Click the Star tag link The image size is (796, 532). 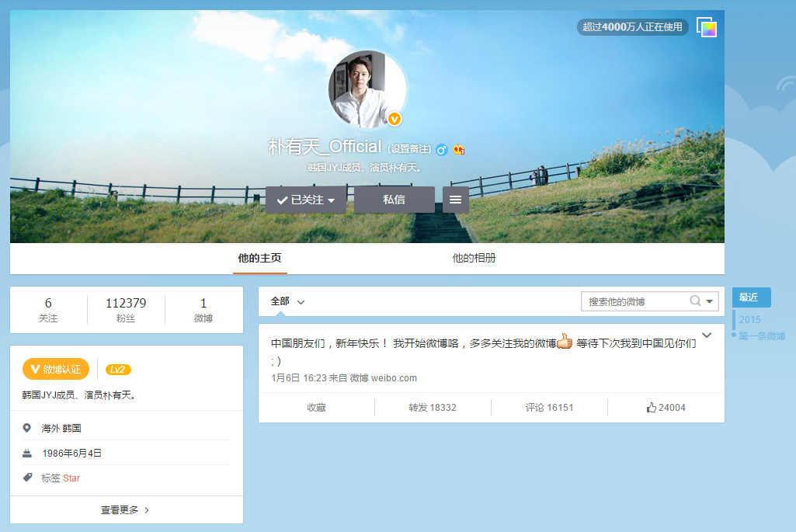pyautogui.click(x=71, y=478)
